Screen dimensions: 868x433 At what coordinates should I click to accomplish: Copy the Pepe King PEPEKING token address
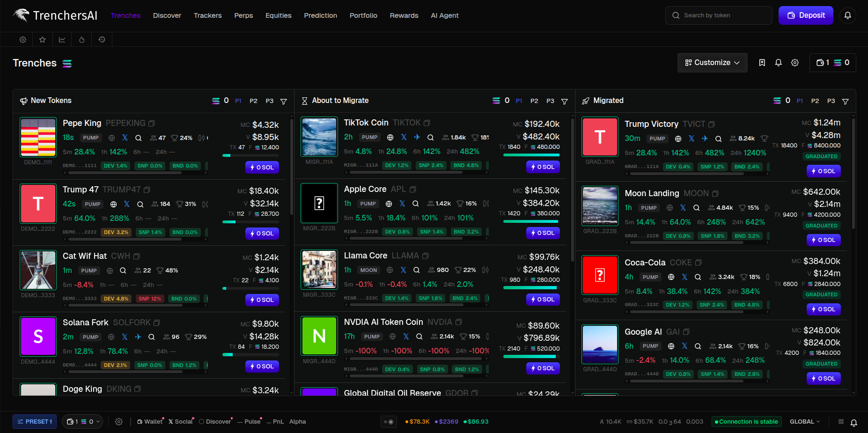tap(152, 124)
